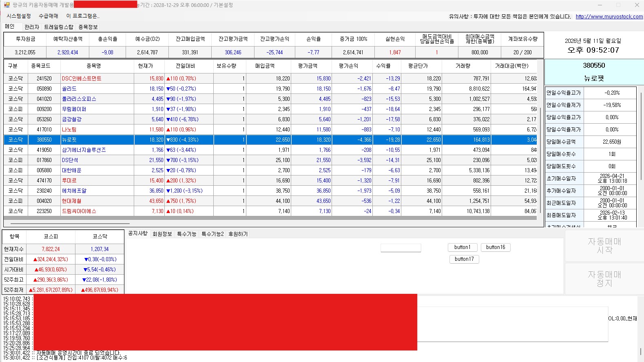The image size is (644, 362).
Task: Open the 수급매매 menu
Action: click(49, 16)
